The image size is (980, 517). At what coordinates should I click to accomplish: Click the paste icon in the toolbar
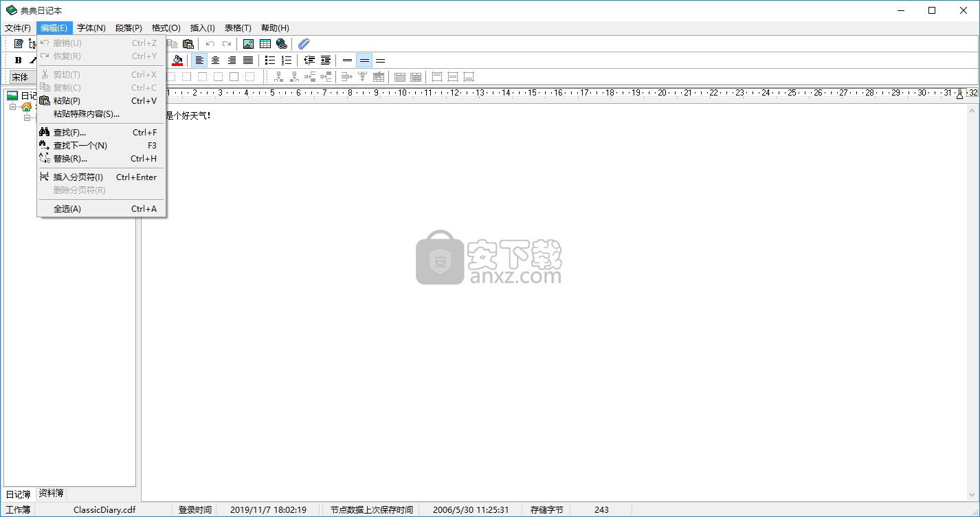point(188,43)
